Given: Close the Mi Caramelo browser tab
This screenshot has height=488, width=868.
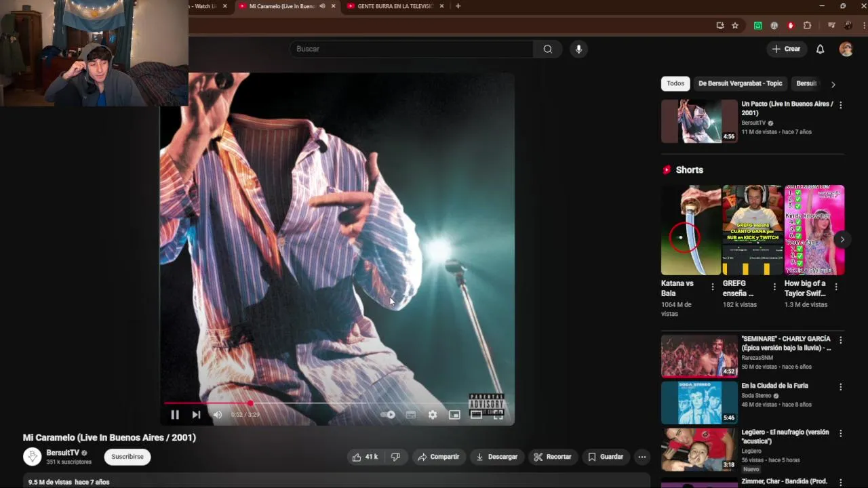Looking at the screenshot, I should (x=333, y=6).
